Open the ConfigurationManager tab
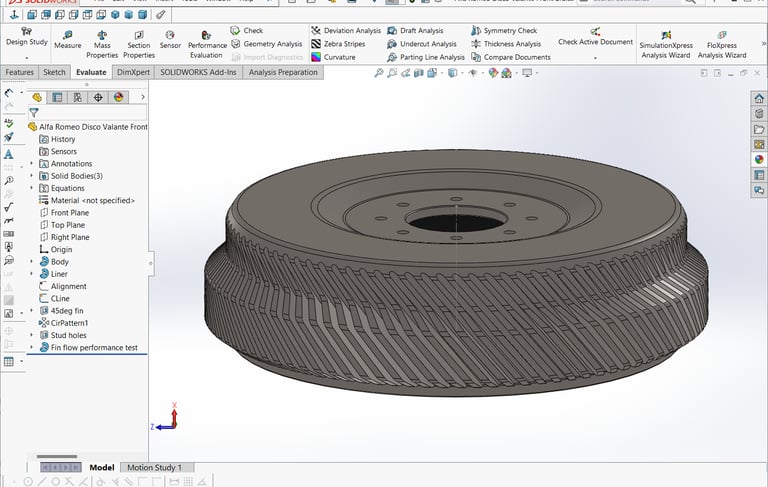768x487 pixels. click(77, 97)
